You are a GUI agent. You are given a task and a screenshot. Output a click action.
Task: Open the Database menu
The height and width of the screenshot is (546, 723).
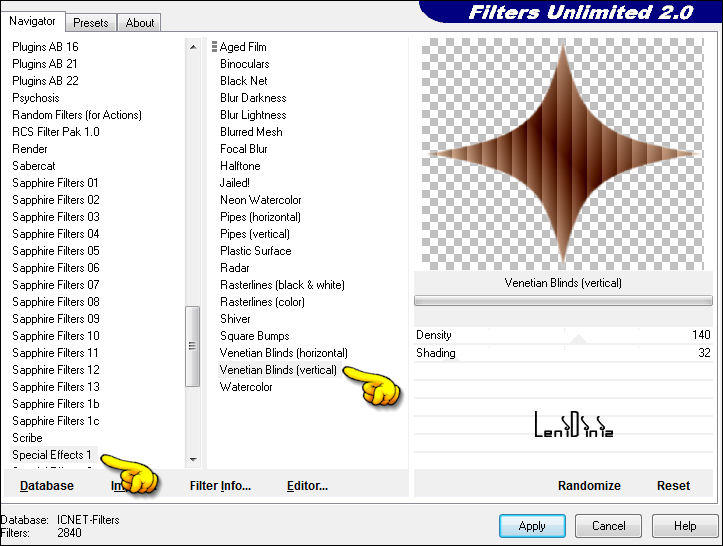tap(47, 486)
